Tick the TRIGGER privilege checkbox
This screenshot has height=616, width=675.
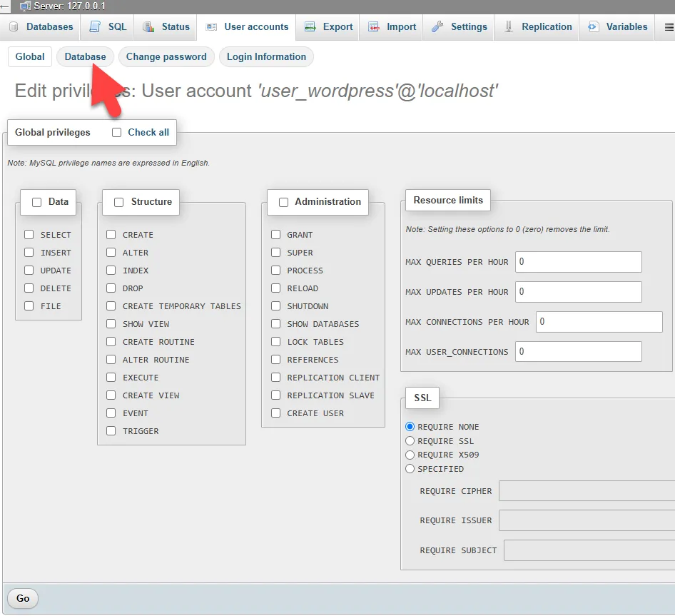click(111, 430)
